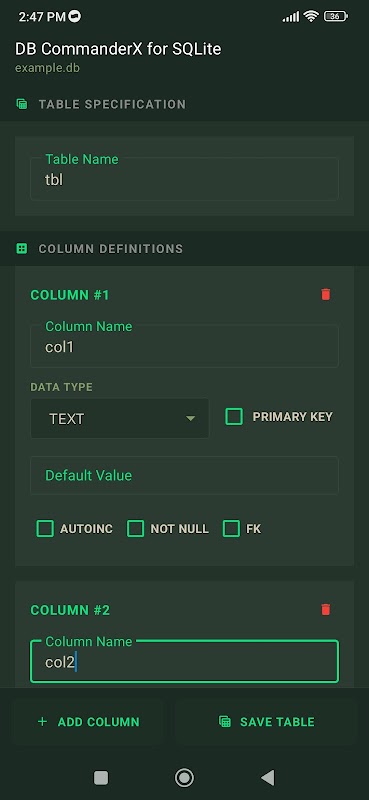The height and width of the screenshot is (800, 369).
Task: Click the Default Value input field
Action: click(x=184, y=475)
